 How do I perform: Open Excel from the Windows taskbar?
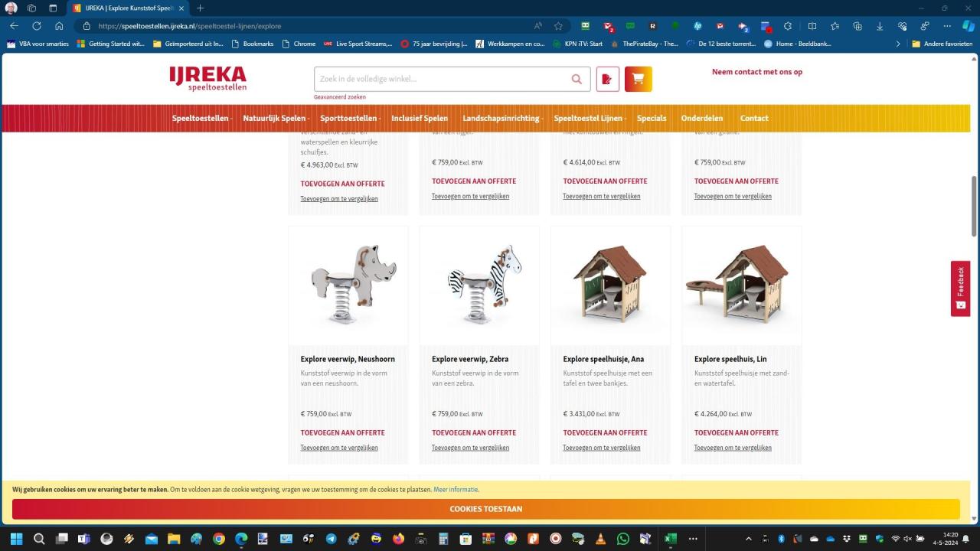click(x=670, y=539)
